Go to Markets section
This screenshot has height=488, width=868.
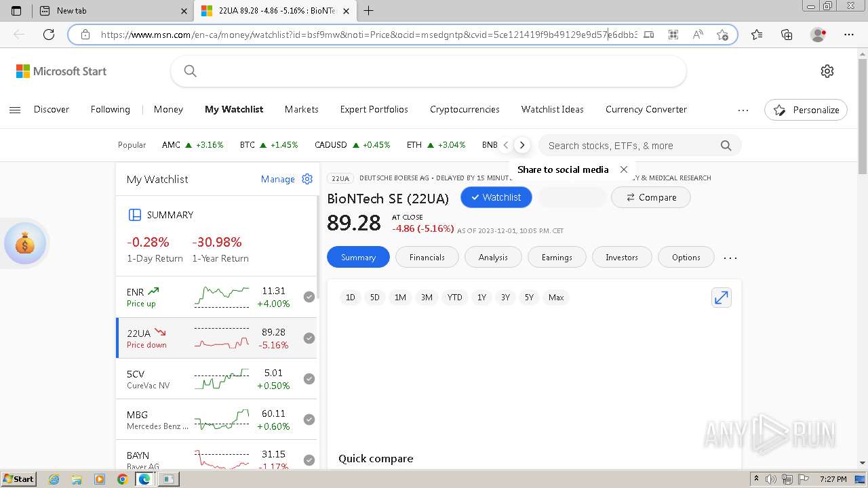[302, 109]
